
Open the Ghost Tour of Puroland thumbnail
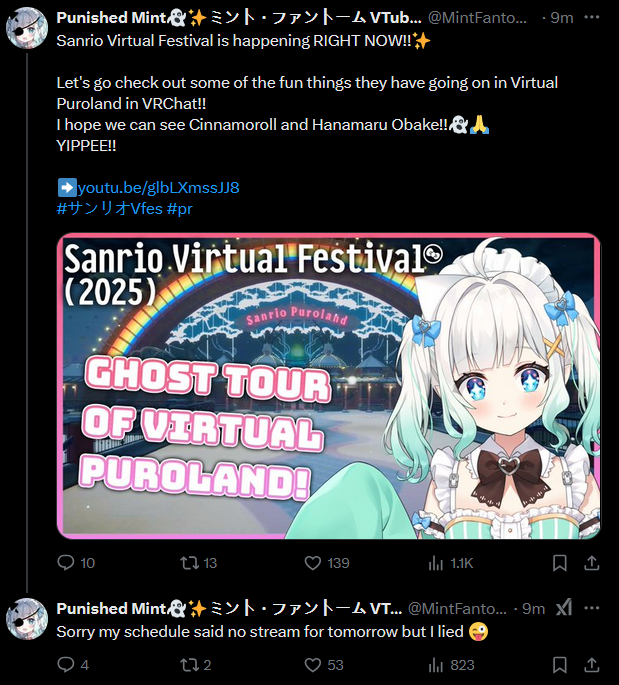pos(329,386)
